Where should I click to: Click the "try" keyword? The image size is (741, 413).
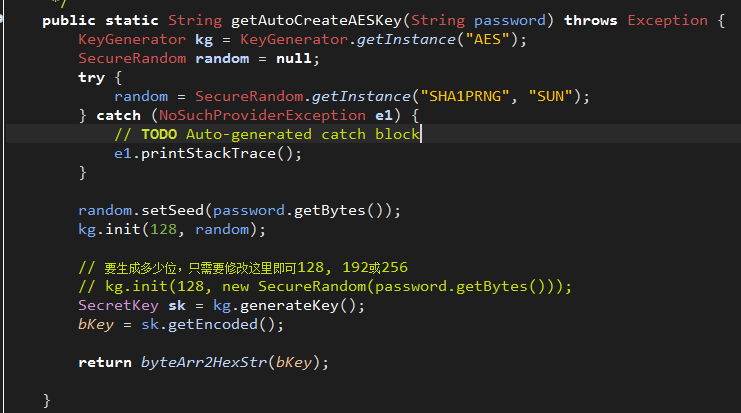tap(91, 77)
